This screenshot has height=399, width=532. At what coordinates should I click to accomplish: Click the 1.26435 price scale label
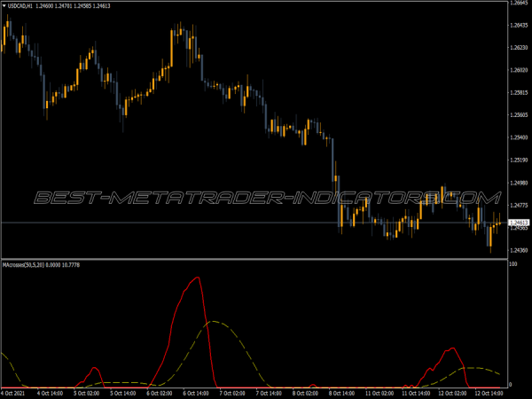[x=519, y=25]
